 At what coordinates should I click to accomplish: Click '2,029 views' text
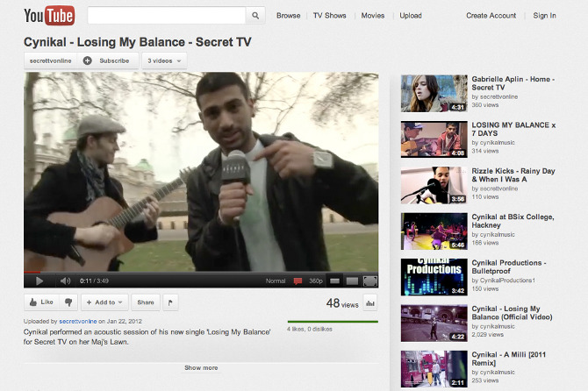point(487,334)
